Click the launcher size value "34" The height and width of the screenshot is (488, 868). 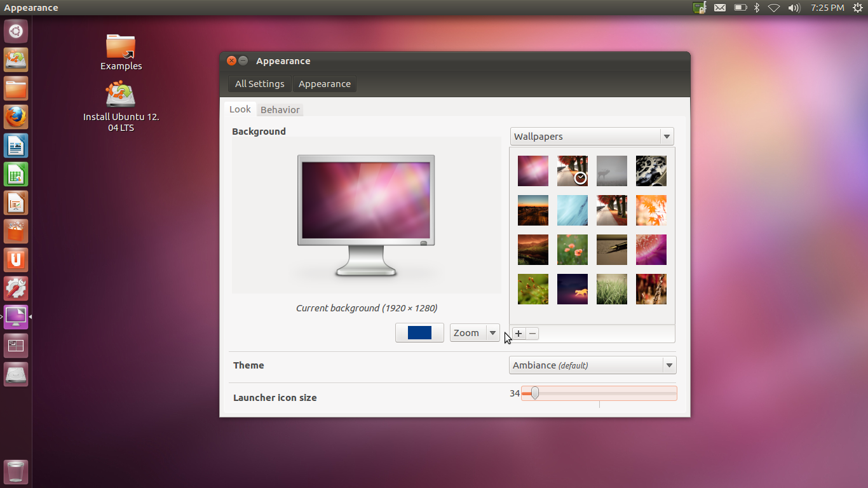click(x=515, y=394)
